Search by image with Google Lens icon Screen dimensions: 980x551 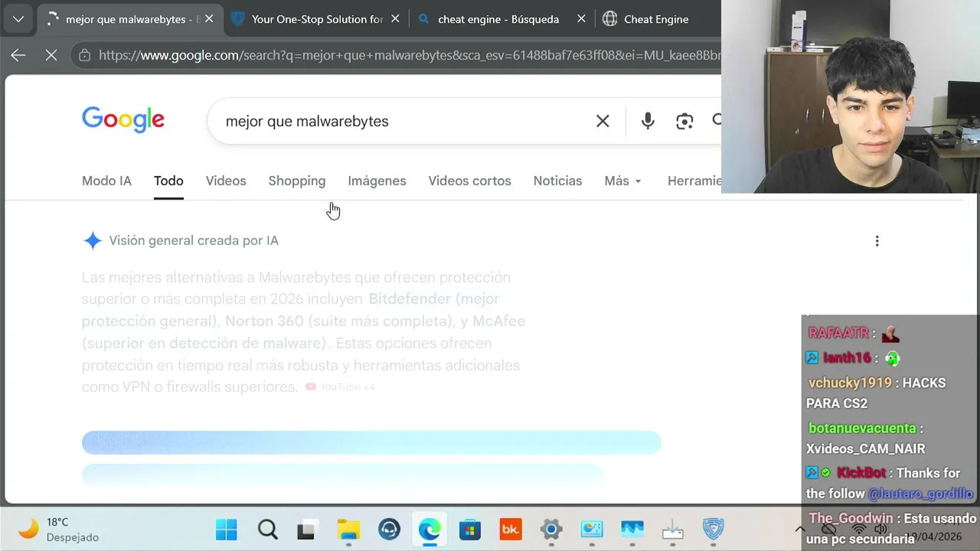coord(684,121)
